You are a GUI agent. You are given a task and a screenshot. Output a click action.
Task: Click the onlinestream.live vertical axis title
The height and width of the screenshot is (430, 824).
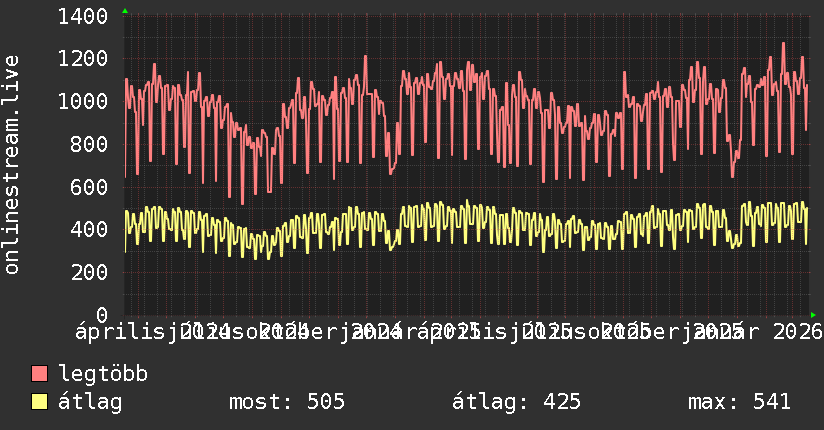pyautogui.click(x=11, y=165)
